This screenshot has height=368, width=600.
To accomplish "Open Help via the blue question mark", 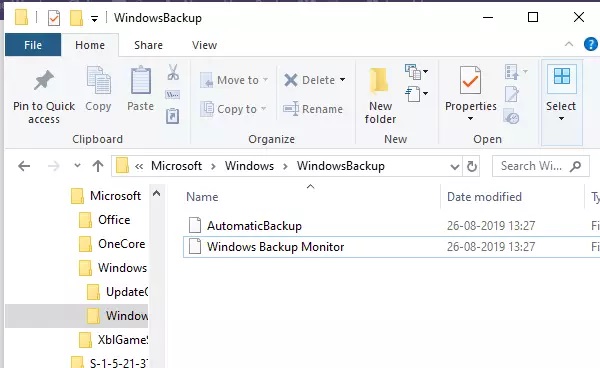I will [591, 44].
